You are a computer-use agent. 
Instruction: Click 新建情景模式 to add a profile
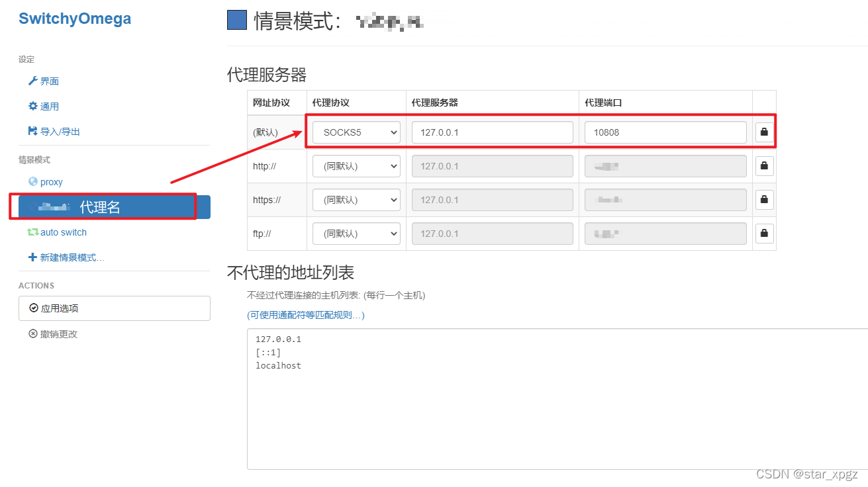pyautogui.click(x=72, y=257)
